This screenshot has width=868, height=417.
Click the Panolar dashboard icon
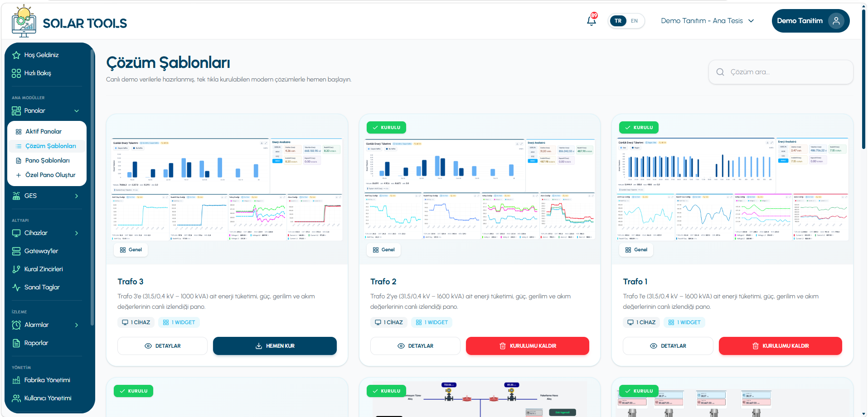click(x=16, y=111)
